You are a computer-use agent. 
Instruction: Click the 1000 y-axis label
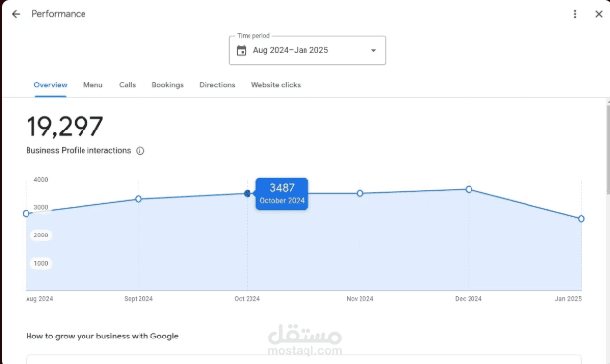[x=41, y=263]
